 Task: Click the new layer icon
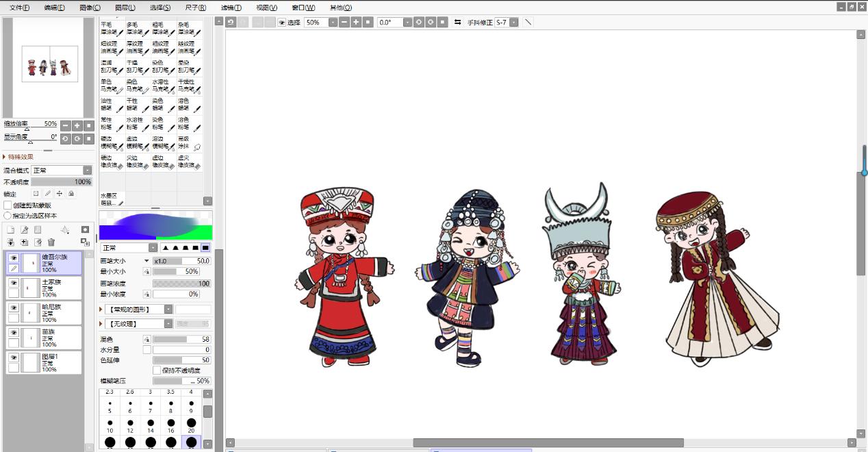click(x=11, y=230)
